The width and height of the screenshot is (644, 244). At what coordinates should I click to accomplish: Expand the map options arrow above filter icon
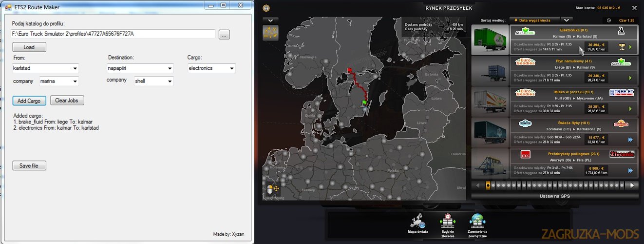tap(270, 20)
